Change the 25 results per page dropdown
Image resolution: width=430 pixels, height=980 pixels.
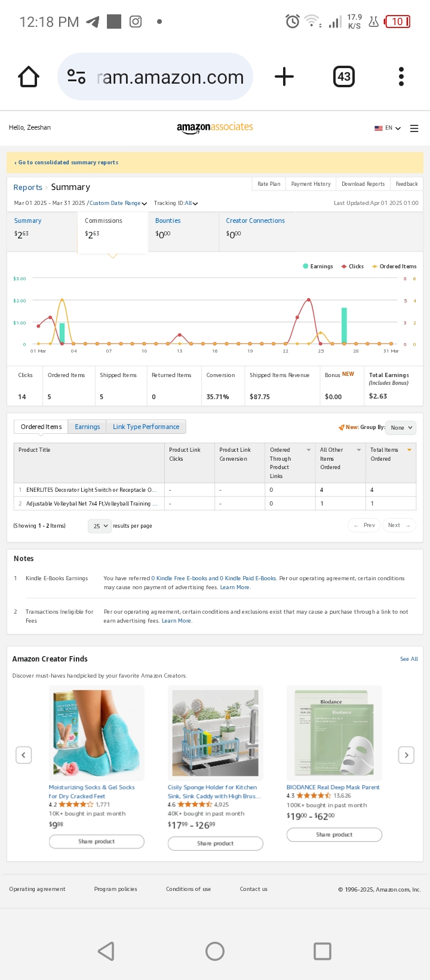pyautogui.click(x=100, y=526)
